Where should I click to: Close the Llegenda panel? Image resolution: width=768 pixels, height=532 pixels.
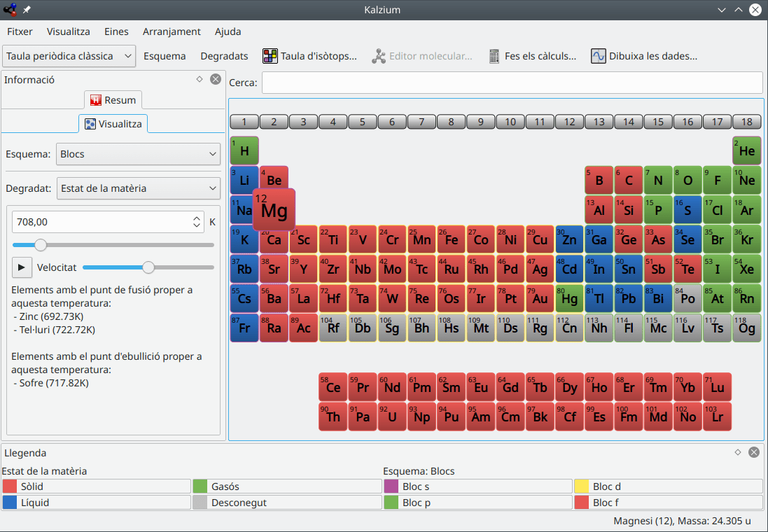coord(754,452)
